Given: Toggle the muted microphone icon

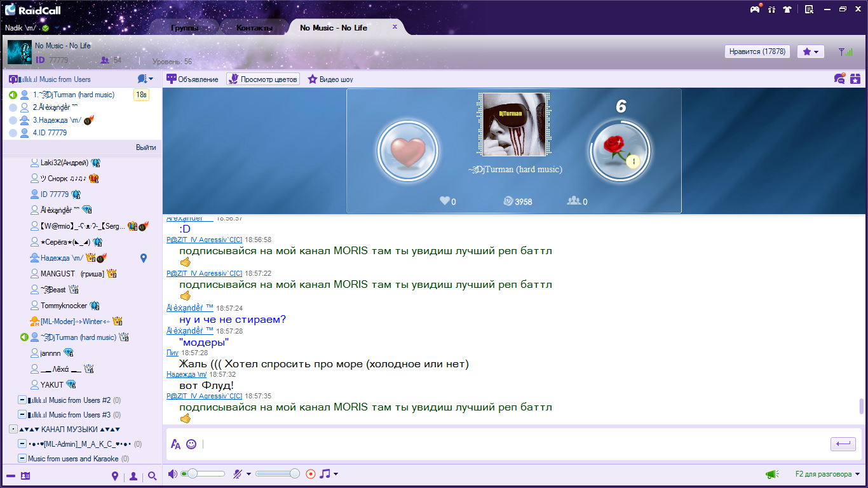Looking at the screenshot, I should 238,474.
